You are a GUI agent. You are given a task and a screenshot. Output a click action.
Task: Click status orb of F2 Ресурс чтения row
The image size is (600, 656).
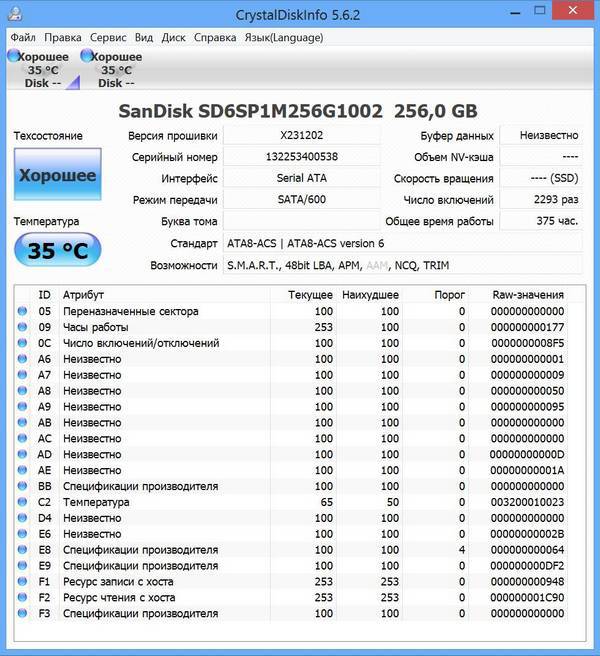pos(23,597)
